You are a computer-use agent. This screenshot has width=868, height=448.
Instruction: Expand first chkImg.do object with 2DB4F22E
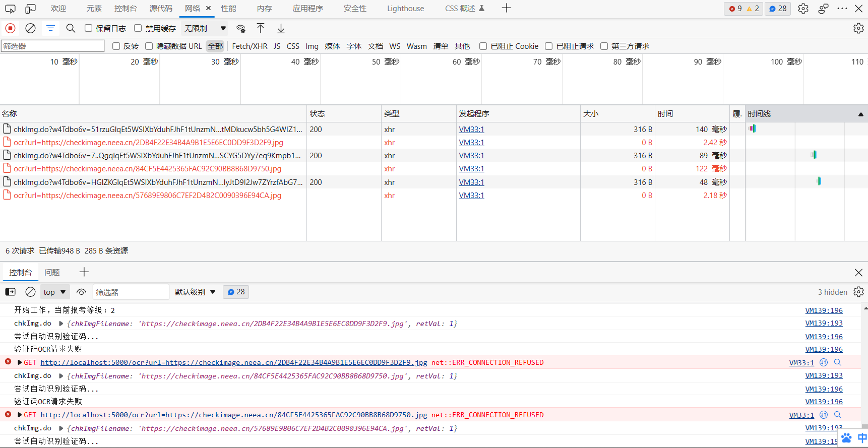[x=61, y=324]
